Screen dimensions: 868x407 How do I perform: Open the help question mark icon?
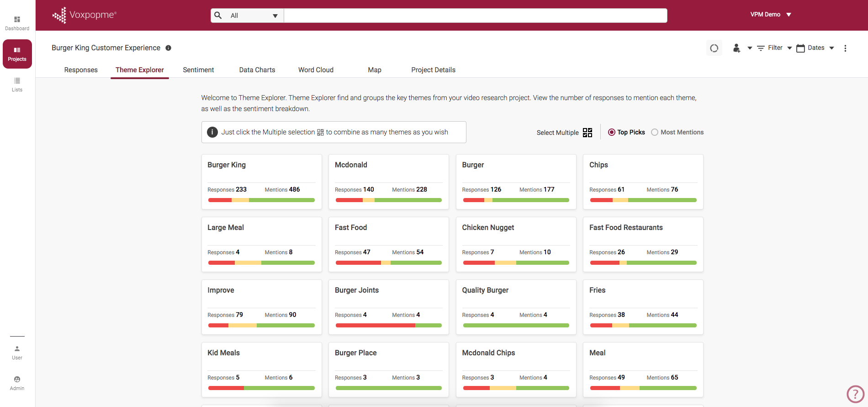tap(855, 394)
